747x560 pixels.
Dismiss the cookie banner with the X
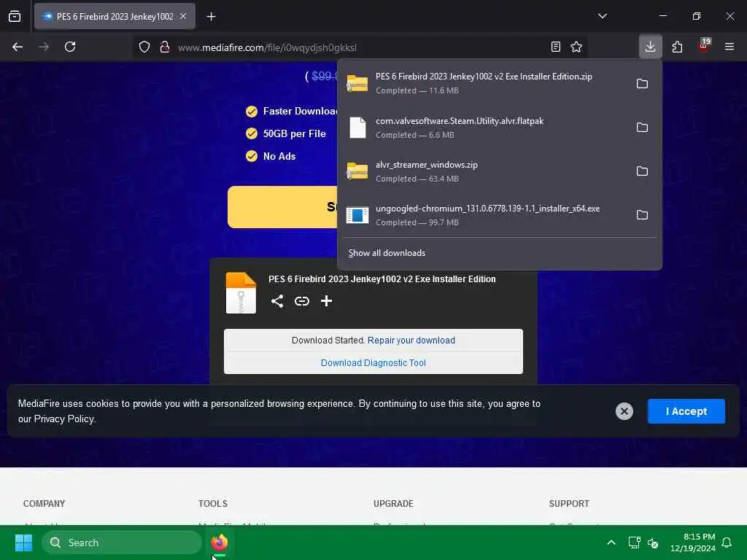click(624, 411)
